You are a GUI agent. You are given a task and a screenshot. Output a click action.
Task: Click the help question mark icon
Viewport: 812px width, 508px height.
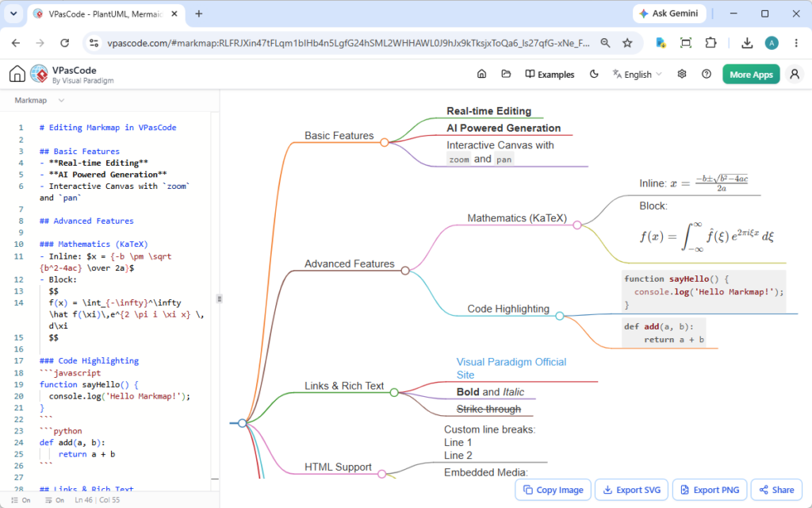pyautogui.click(x=707, y=74)
